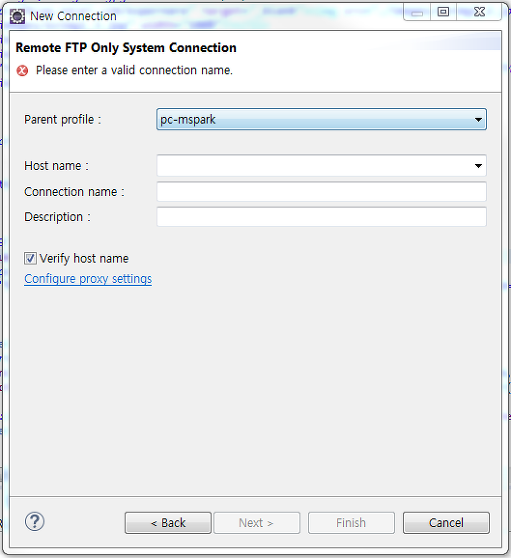Click the 'Please enter a valid connection name' message

[x=134, y=70]
